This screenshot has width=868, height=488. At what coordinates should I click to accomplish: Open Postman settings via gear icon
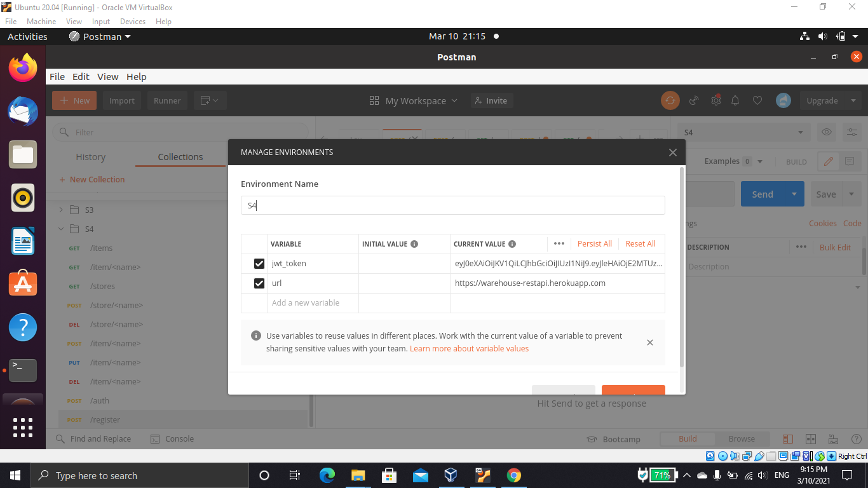(x=715, y=100)
